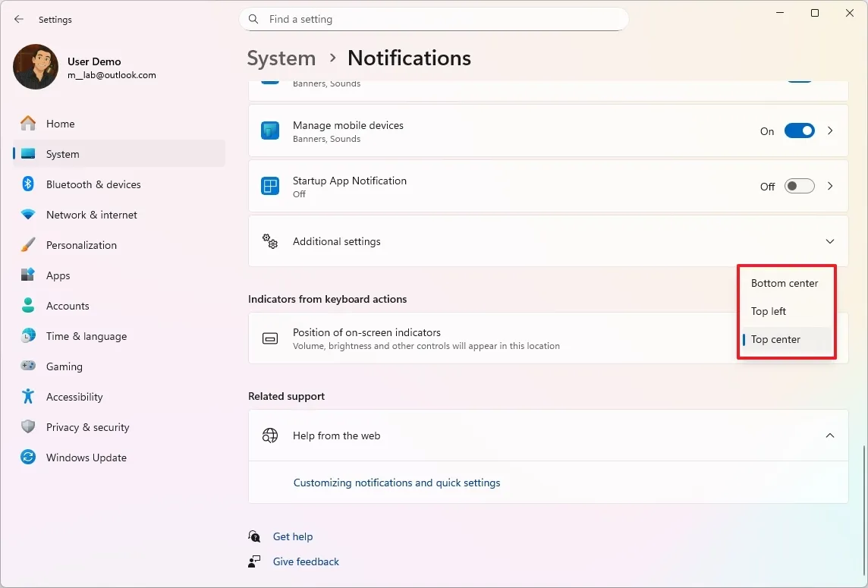Open Manage mobile devices details with the chevron

(829, 130)
